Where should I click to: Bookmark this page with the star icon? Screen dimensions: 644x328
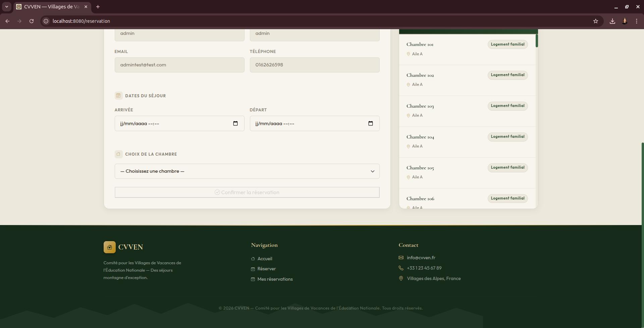[x=596, y=21]
